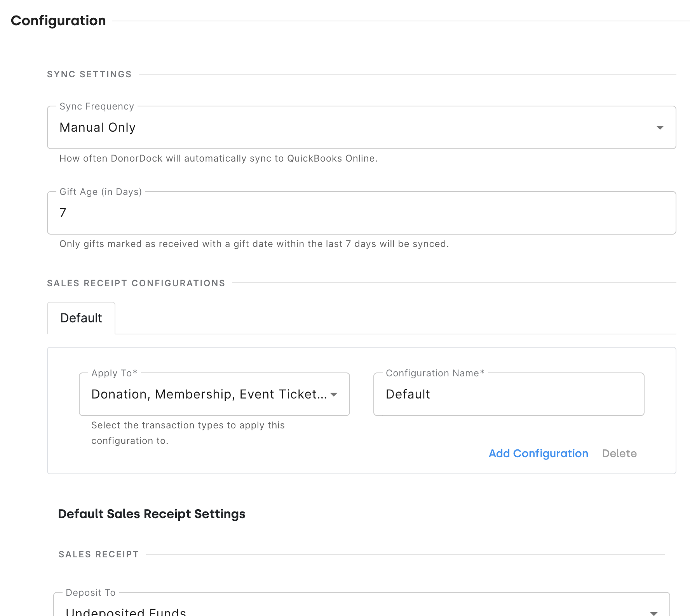Click the Delete button
Screen dimensions: 690x616
tap(619, 453)
